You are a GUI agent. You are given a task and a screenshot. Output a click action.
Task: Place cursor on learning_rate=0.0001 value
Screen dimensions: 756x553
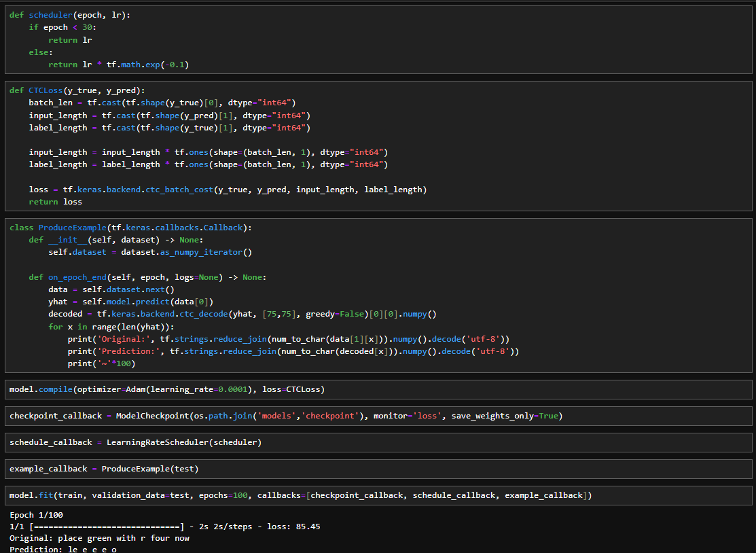tap(199, 389)
